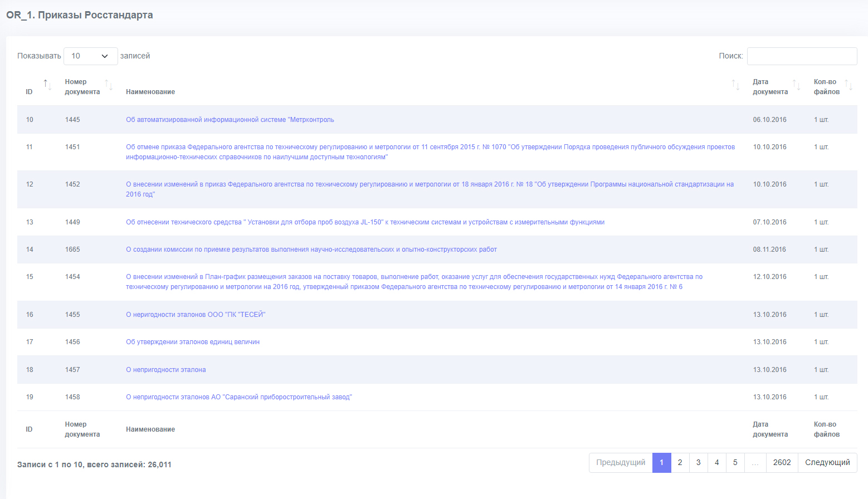Screen dimensions: 868x499
Task: Select ID cell 19
Action: [x=30, y=397]
